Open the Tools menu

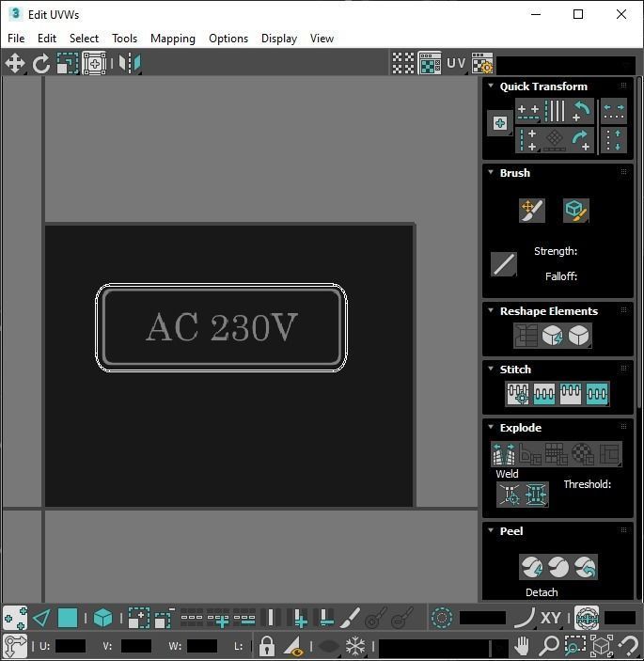124,39
